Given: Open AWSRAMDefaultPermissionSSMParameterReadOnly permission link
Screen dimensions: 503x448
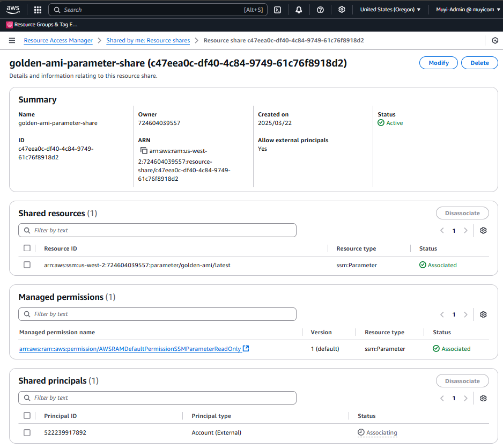Looking at the screenshot, I should pos(130,349).
